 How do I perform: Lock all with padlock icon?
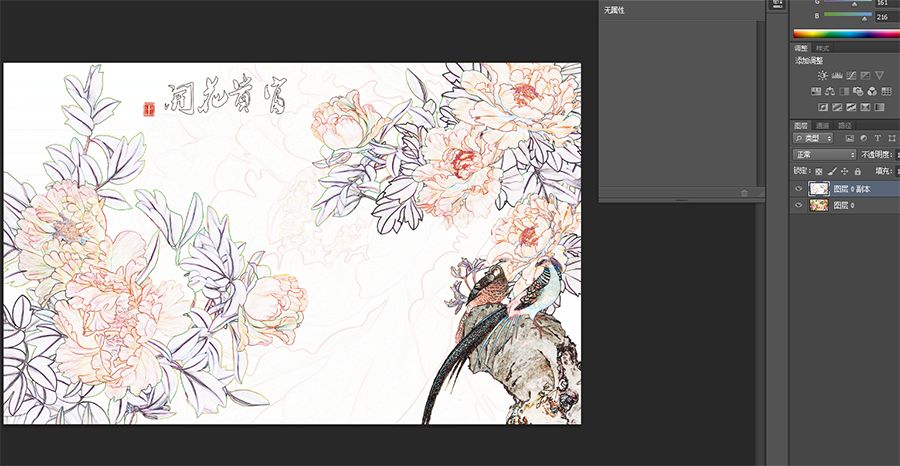pos(858,171)
